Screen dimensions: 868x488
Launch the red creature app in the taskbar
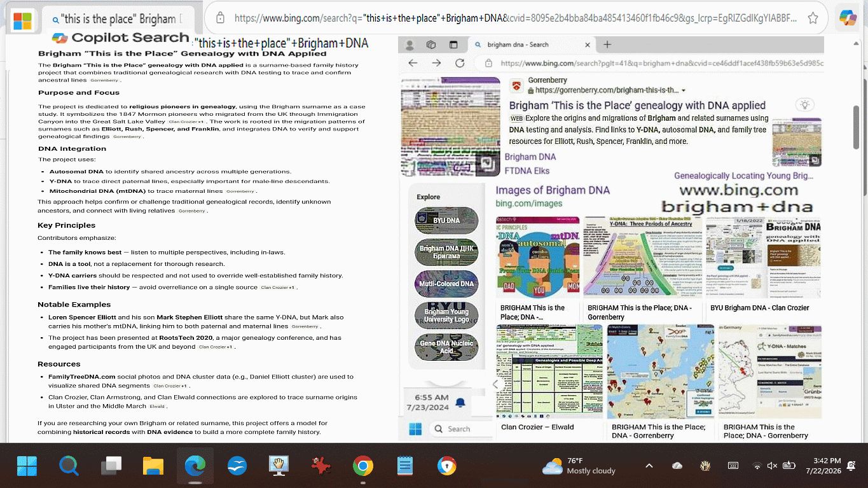320,466
